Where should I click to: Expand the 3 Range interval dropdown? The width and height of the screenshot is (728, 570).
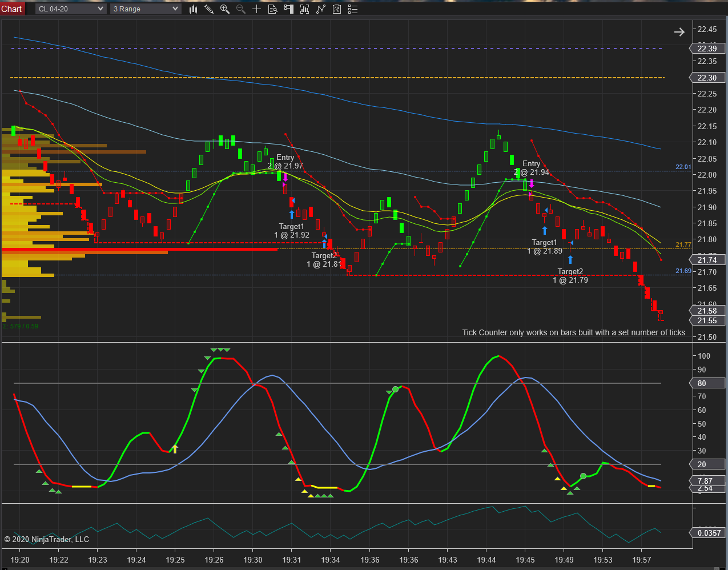pos(146,9)
